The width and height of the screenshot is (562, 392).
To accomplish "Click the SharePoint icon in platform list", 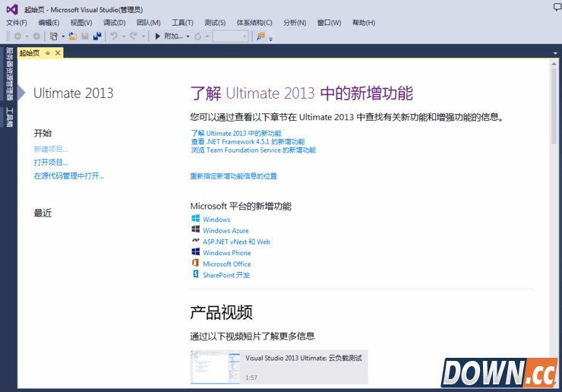I will point(196,275).
